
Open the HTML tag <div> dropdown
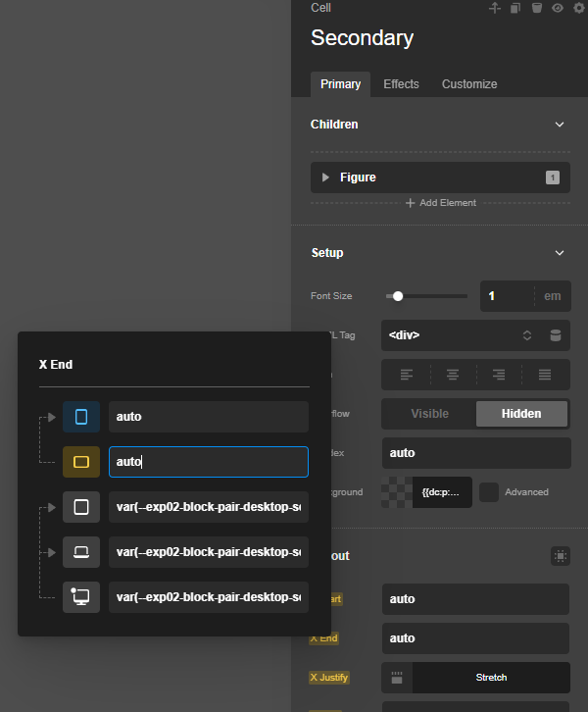pyautogui.click(x=459, y=335)
